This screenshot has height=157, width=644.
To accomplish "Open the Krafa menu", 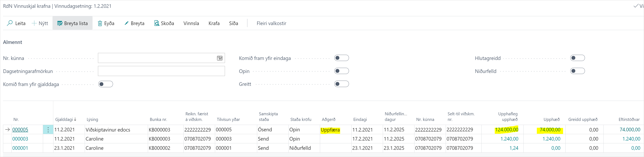I will click(x=214, y=23).
